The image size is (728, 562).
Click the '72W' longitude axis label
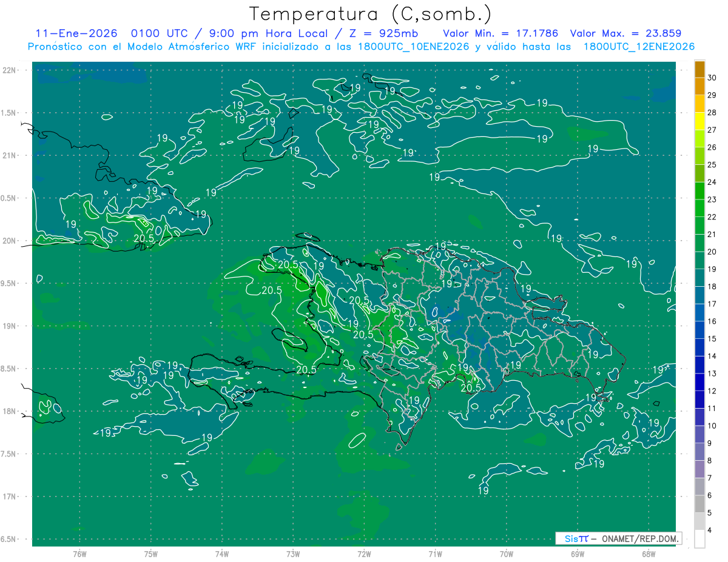point(364,554)
